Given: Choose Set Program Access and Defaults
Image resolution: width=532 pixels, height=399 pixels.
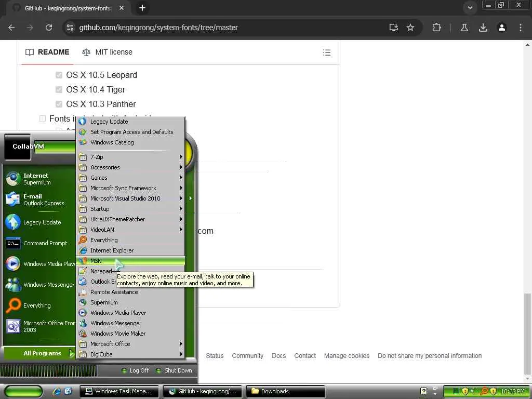Looking at the screenshot, I should point(130,132).
